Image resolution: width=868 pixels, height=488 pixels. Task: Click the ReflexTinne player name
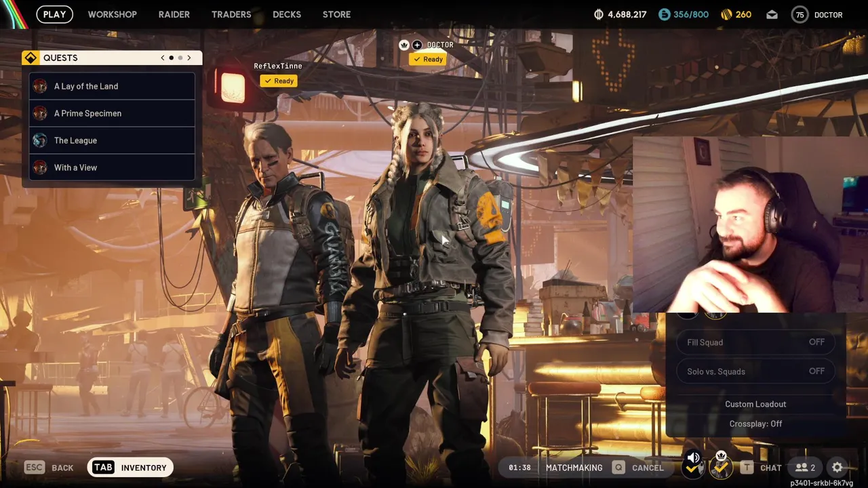coord(278,66)
